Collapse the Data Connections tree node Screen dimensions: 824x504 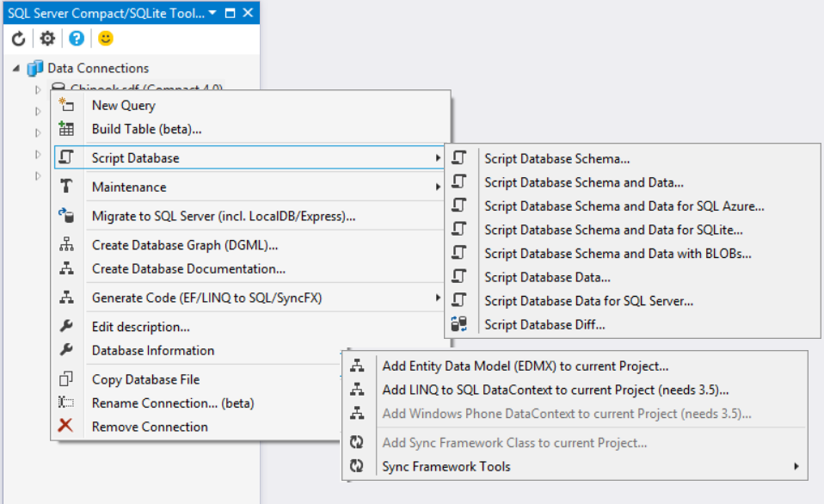16,68
